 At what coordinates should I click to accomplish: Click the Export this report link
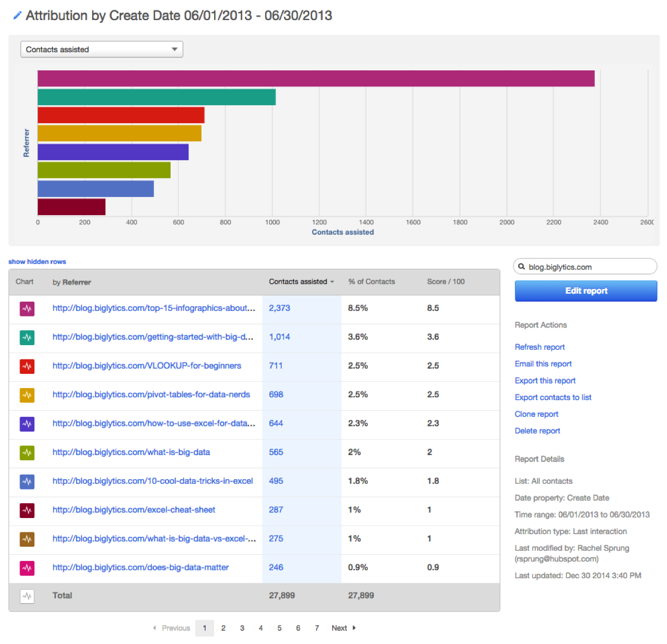[544, 381]
